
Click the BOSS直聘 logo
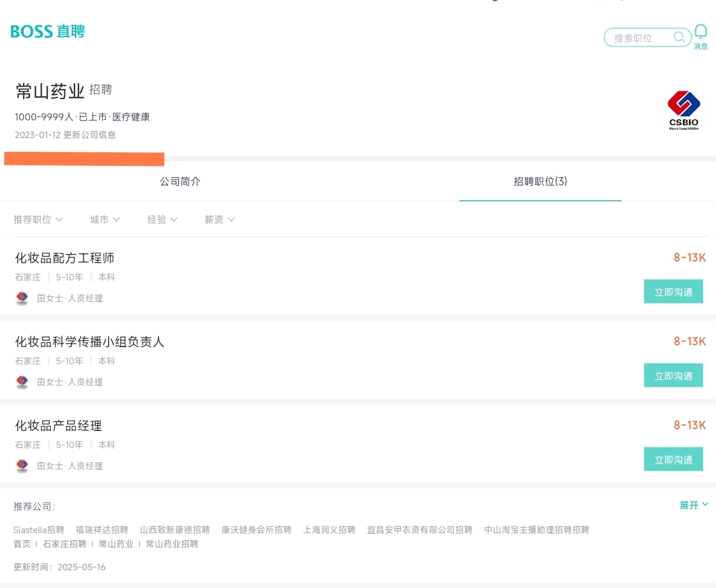(48, 31)
